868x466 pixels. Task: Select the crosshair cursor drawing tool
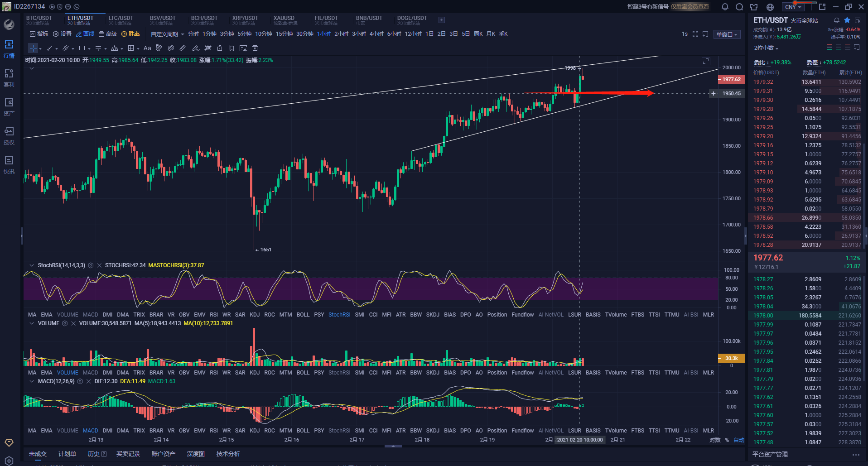pyautogui.click(x=34, y=48)
